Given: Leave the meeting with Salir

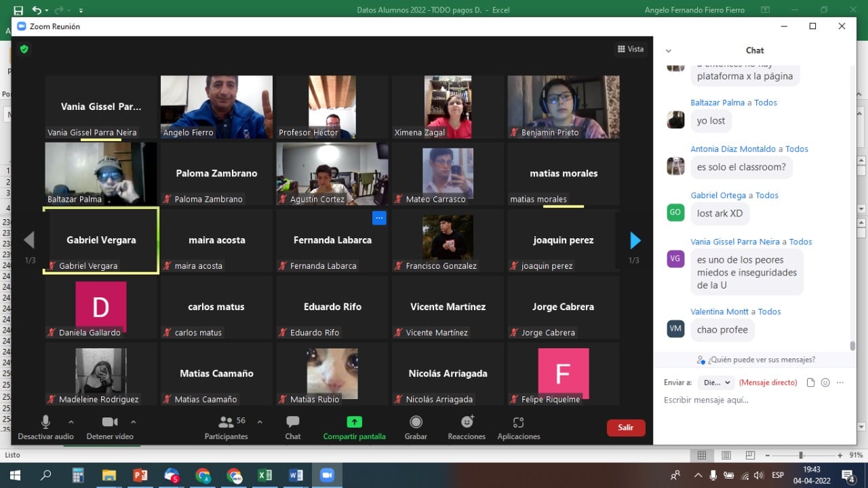Looking at the screenshot, I should pyautogui.click(x=625, y=428).
